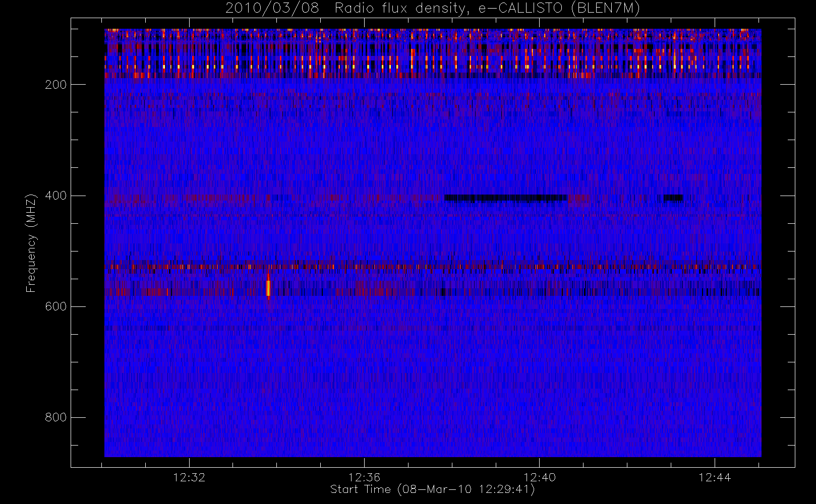Click the 200 frequency tick label

[x=55, y=85]
